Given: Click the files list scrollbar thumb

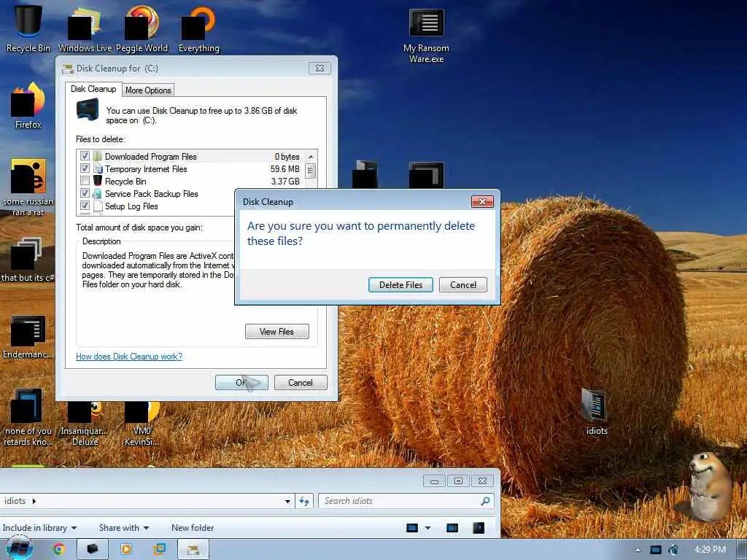Looking at the screenshot, I should (311, 171).
